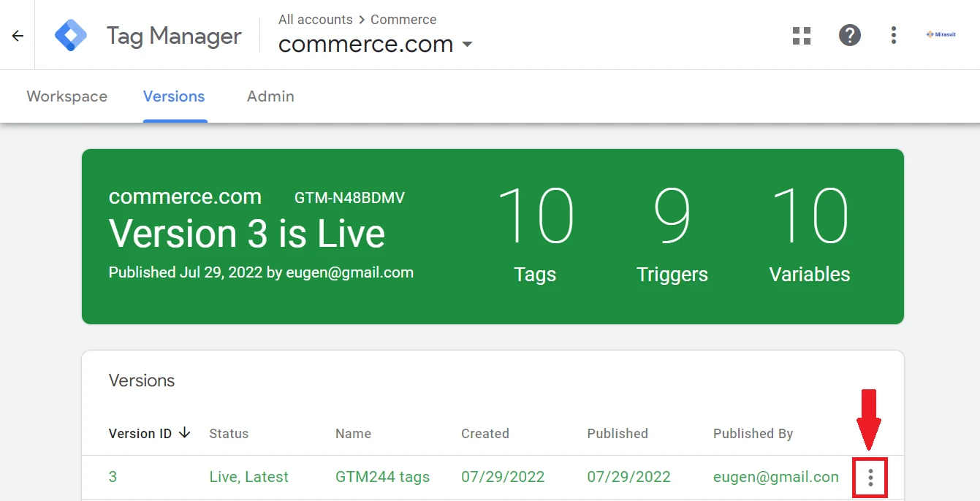Click the GTM244 tags version name
The width and height of the screenshot is (980, 501).
click(382, 477)
